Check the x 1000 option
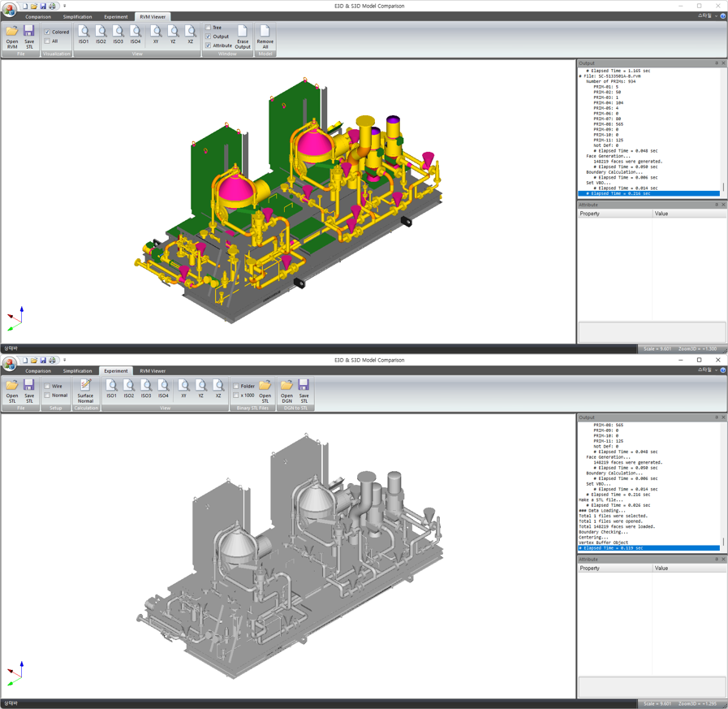 (x=236, y=396)
